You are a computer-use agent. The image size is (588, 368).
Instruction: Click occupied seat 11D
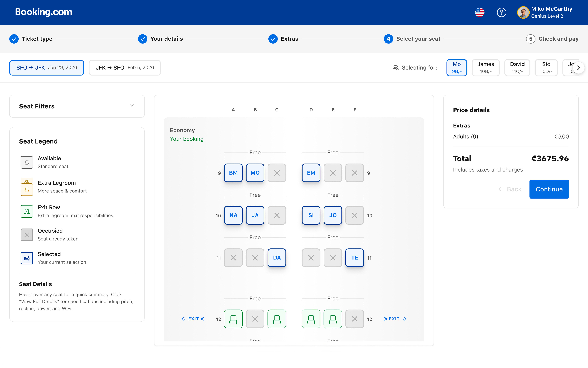[311, 257]
